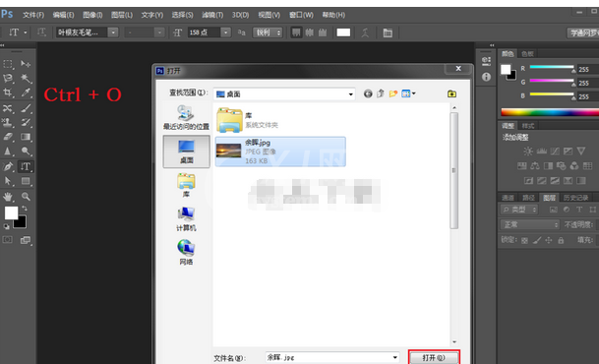Select the Dodge tool
The height and width of the screenshot is (364, 599).
tap(26, 152)
